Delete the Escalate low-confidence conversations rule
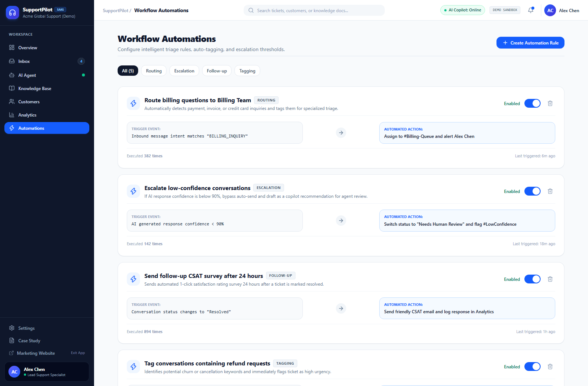Screen dimensions: 588x386 (x=550, y=191)
